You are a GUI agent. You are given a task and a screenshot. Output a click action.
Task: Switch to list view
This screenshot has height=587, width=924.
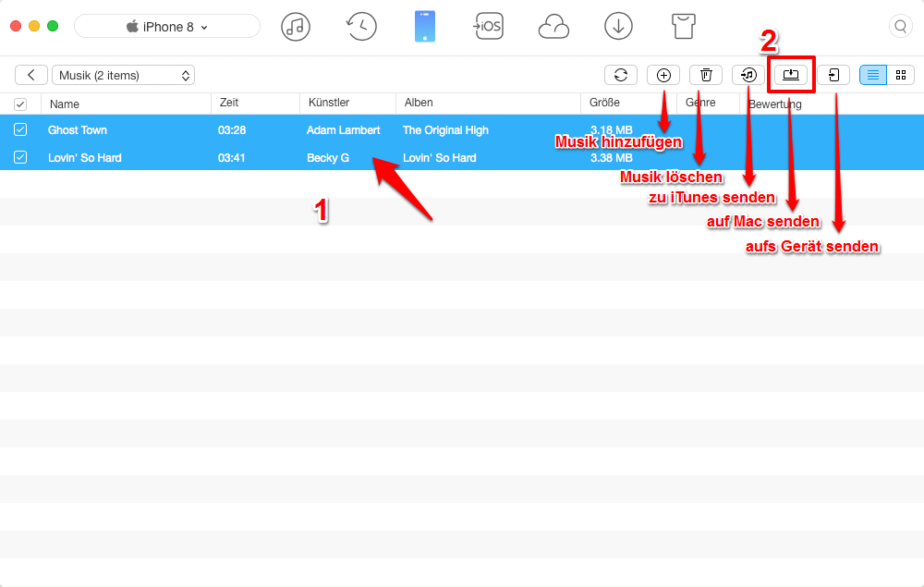click(873, 75)
